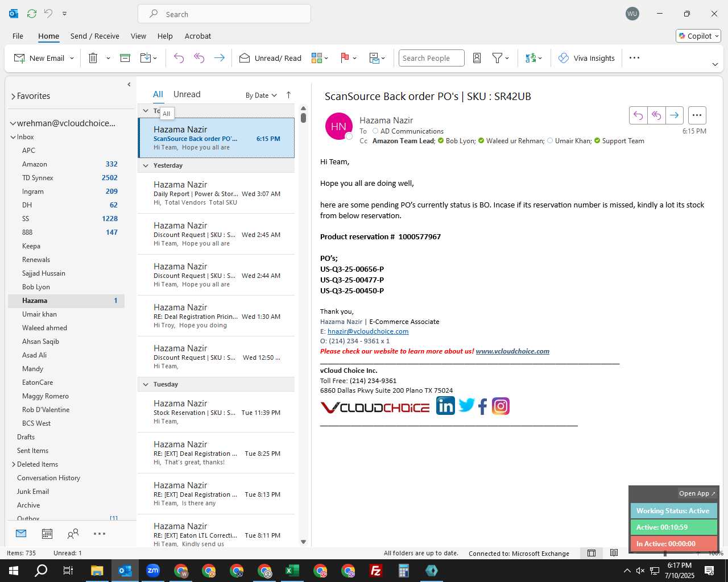Open the New Email dropdown arrow
728x582 pixels.
click(x=72, y=58)
